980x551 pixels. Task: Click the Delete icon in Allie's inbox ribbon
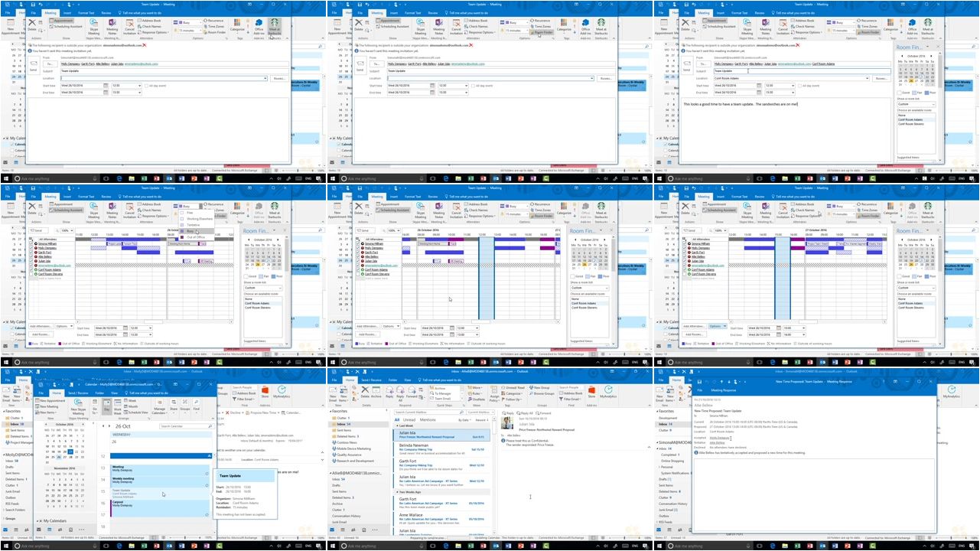click(x=365, y=392)
